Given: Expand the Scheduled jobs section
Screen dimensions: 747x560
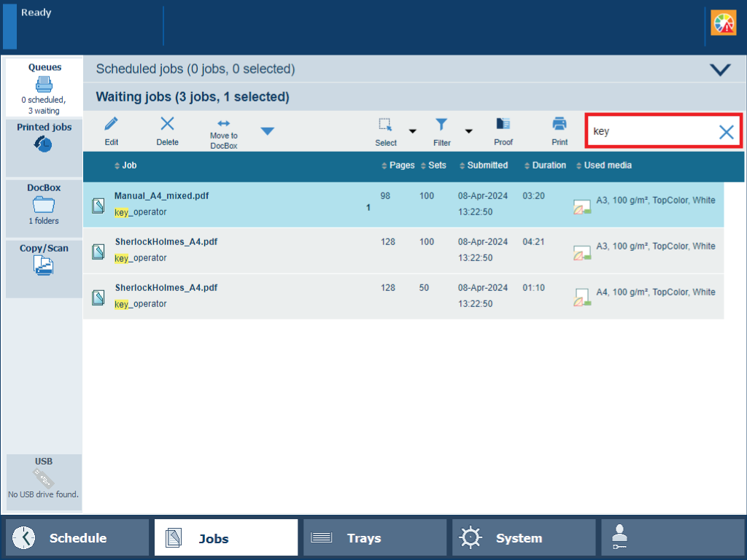Looking at the screenshot, I should (720, 70).
